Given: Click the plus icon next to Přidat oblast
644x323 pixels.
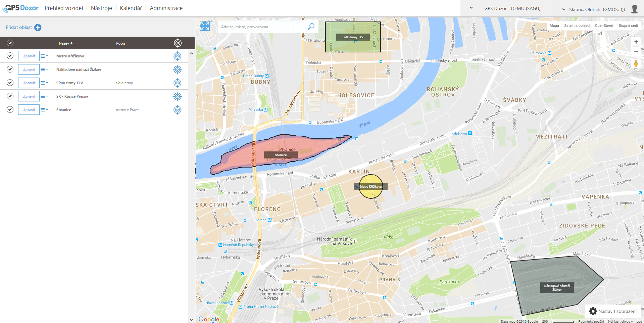Looking at the screenshot, I should pyautogui.click(x=38, y=28).
